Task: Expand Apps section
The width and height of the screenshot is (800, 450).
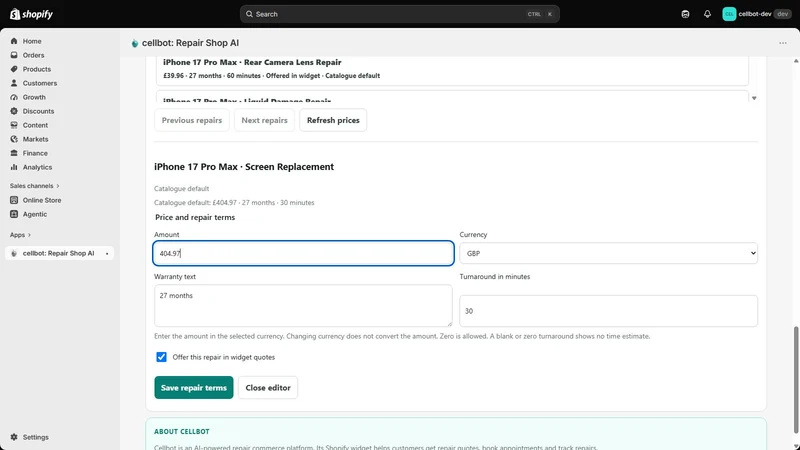Action: [x=20, y=235]
